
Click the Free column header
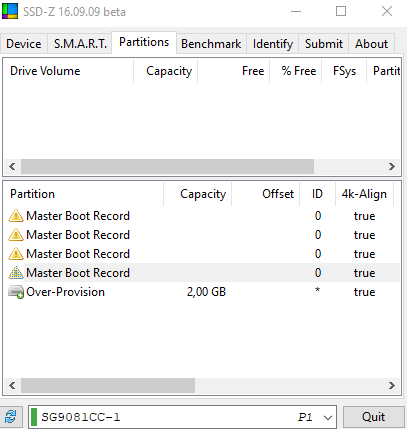(234, 71)
